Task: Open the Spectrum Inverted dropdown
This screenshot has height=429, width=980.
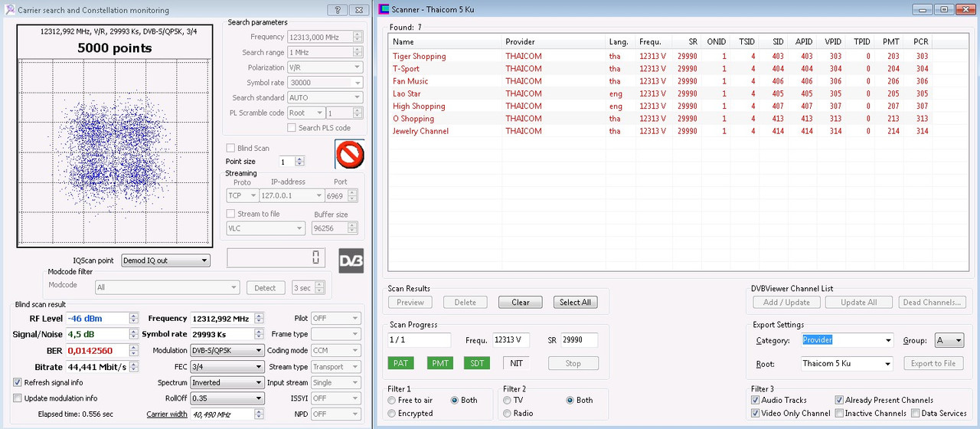Action: pos(227,382)
